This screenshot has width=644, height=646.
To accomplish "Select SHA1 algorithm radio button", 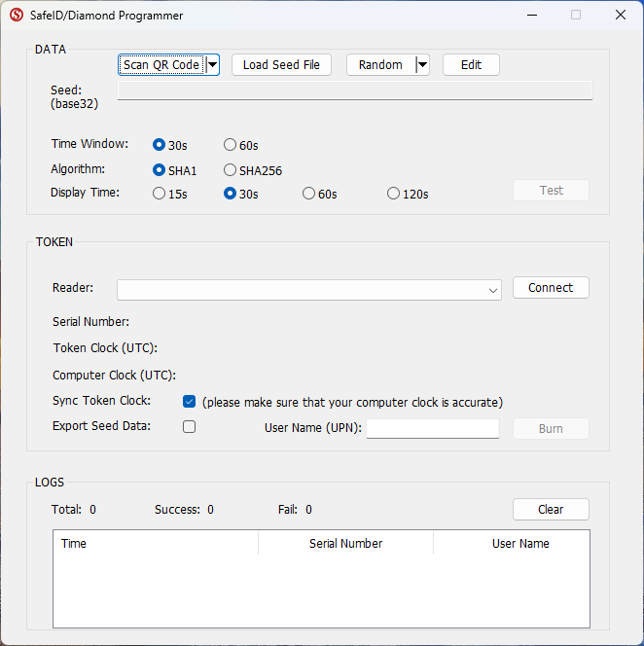I will [160, 170].
